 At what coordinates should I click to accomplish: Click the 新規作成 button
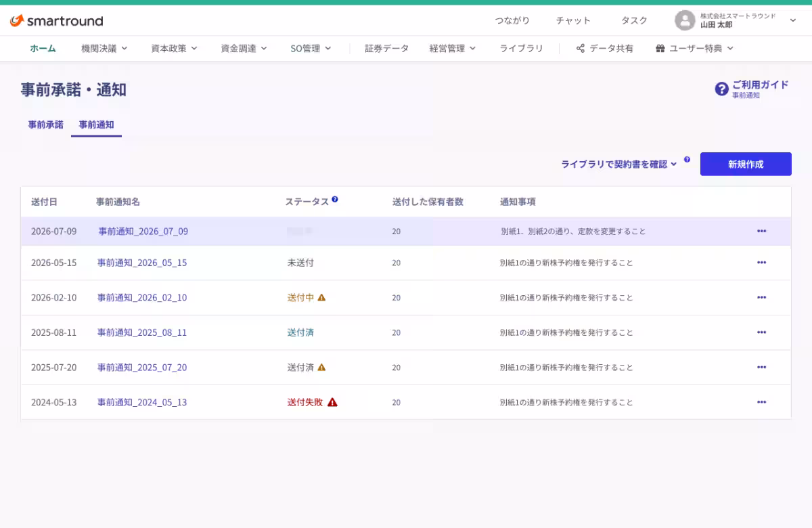pyautogui.click(x=746, y=164)
